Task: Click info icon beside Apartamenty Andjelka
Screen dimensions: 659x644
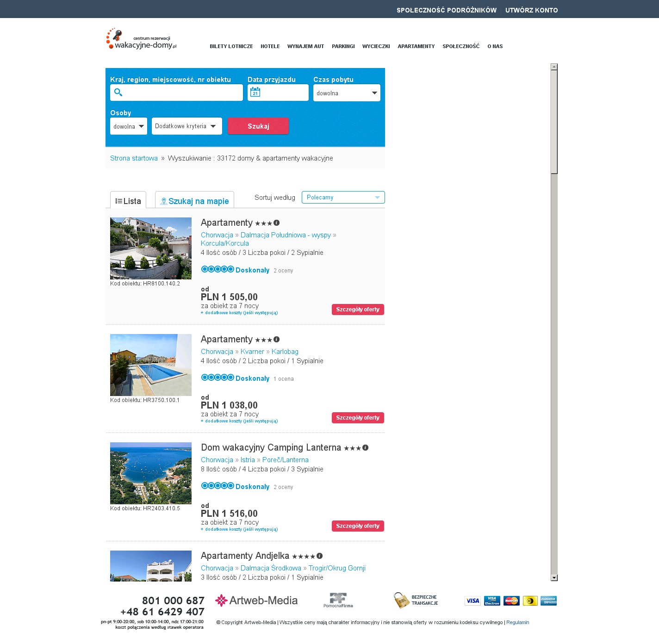Action: 320,556
